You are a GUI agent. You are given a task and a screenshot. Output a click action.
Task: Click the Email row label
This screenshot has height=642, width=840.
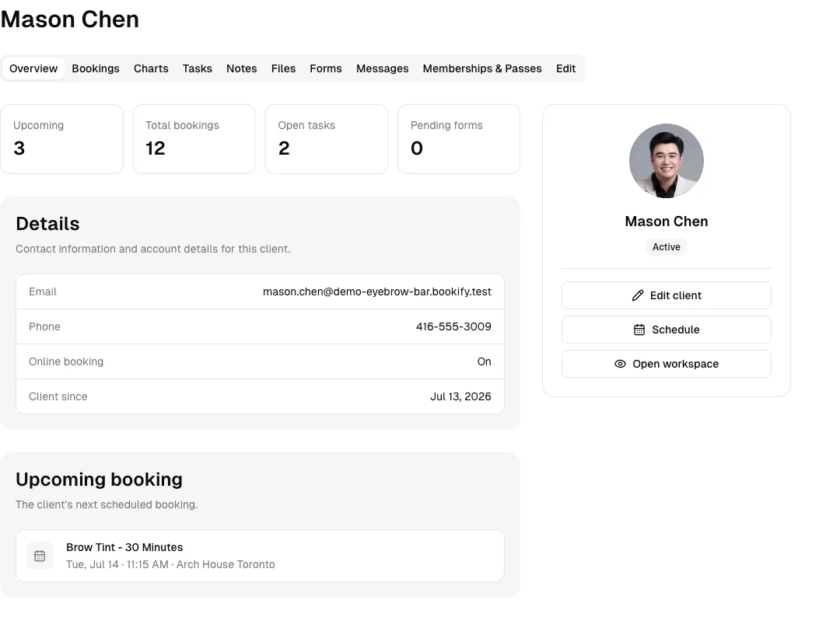43,291
